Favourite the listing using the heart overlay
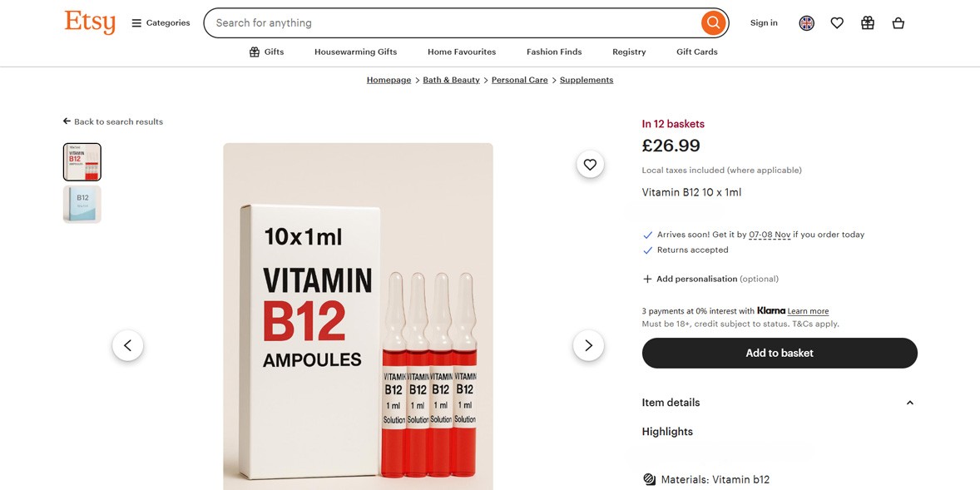Image resolution: width=980 pixels, height=490 pixels. pyautogui.click(x=590, y=164)
